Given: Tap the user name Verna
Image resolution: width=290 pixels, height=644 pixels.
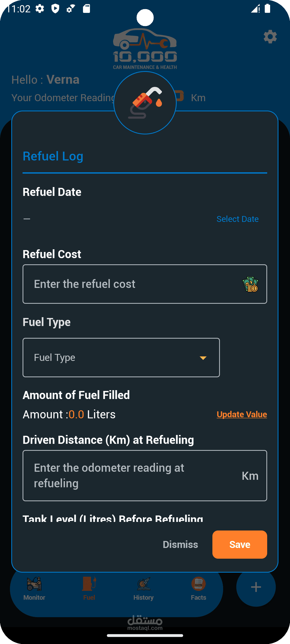Looking at the screenshot, I should tap(63, 80).
